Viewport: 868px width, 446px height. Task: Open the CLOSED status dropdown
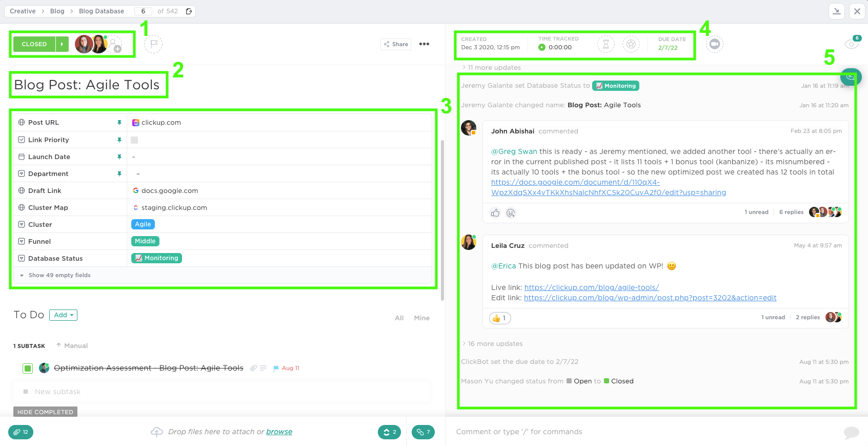pos(34,44)
